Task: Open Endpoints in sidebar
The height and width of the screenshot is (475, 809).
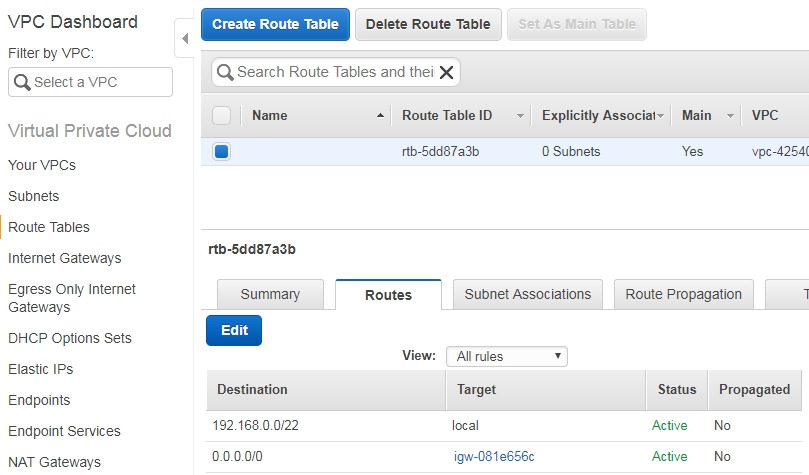Action: click(39, 400)
